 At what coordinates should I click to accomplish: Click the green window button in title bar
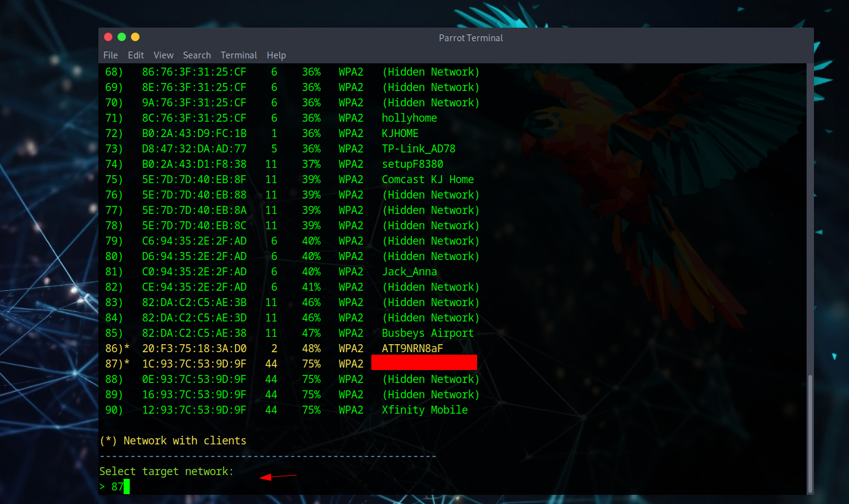pyautogui.click(x=122, y=37)
